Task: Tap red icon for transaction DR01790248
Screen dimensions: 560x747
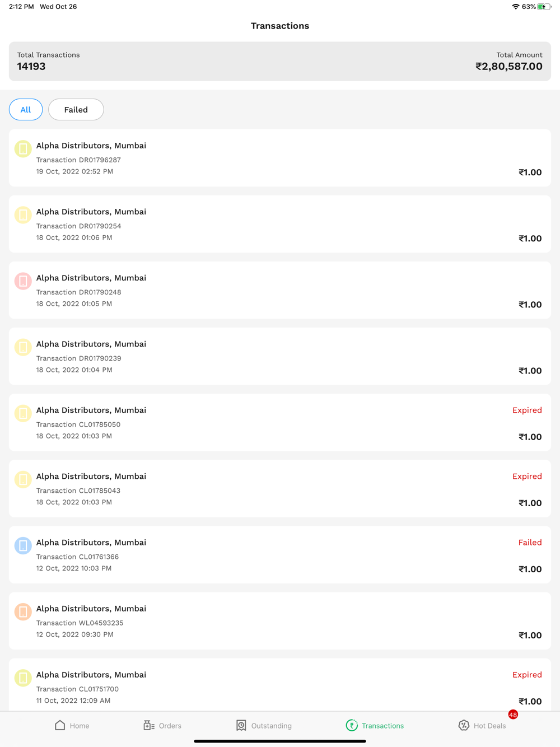Action: [23, 281]
